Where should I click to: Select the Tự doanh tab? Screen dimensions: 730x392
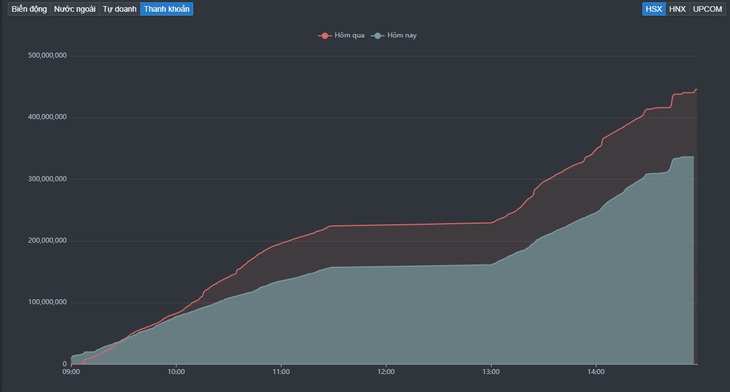120,9
